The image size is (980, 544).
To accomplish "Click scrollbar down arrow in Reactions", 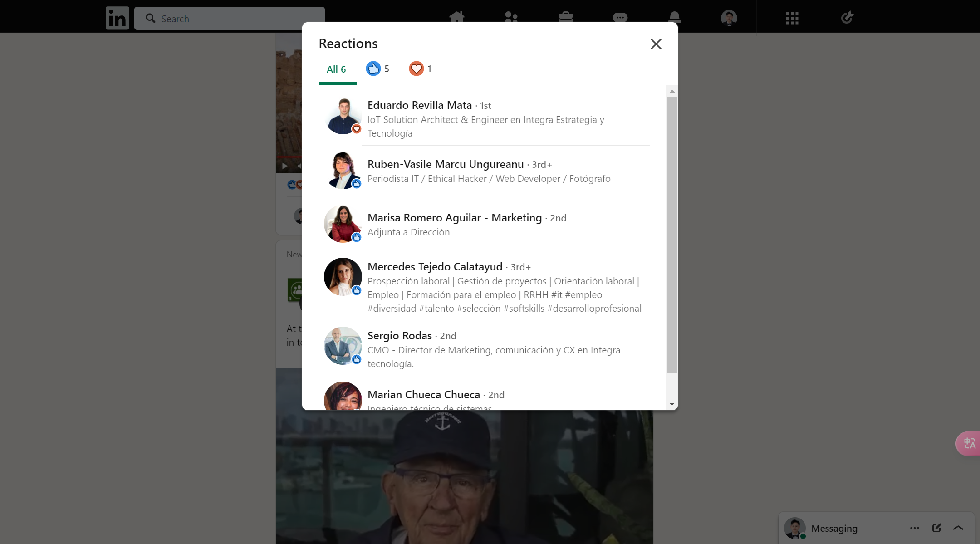I will click(672, 404).
